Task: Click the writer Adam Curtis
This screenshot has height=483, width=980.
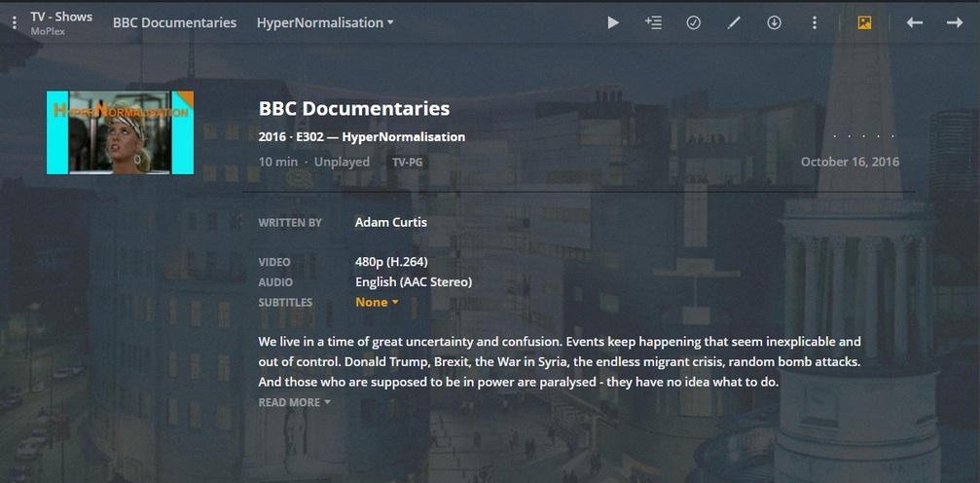Action: tap(391, 222)
